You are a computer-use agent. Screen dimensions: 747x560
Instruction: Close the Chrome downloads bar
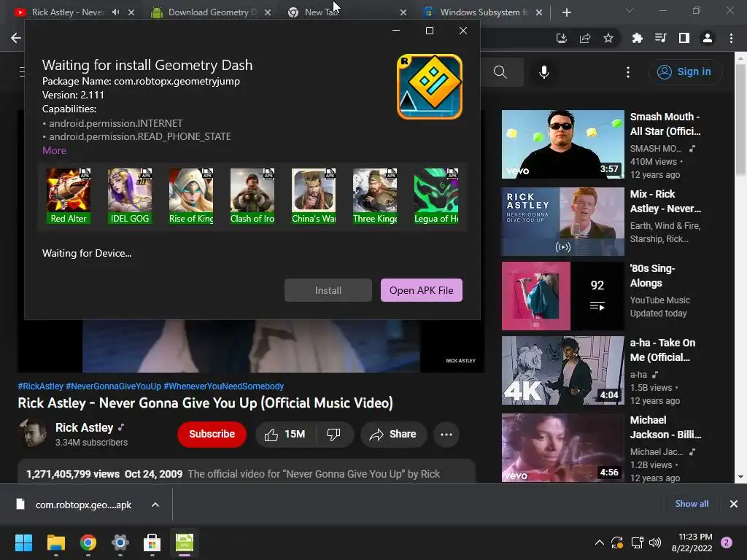click(734, 504)
